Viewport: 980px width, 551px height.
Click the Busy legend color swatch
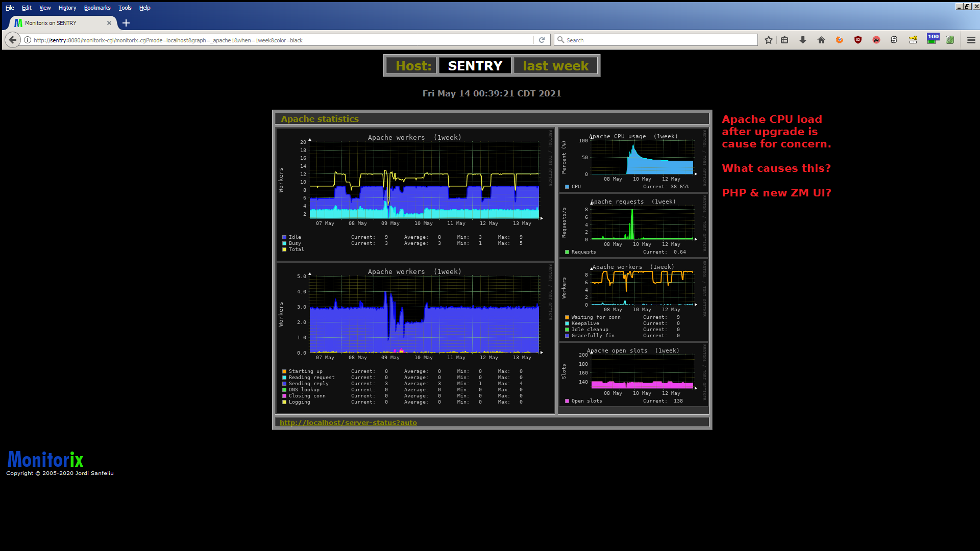[x=284, y=243]
